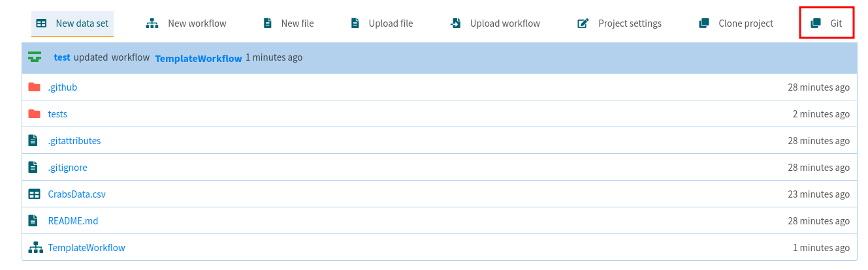
Task: Click '28 minutes ago' on the .gitignore row
Action: pos(819,168)
